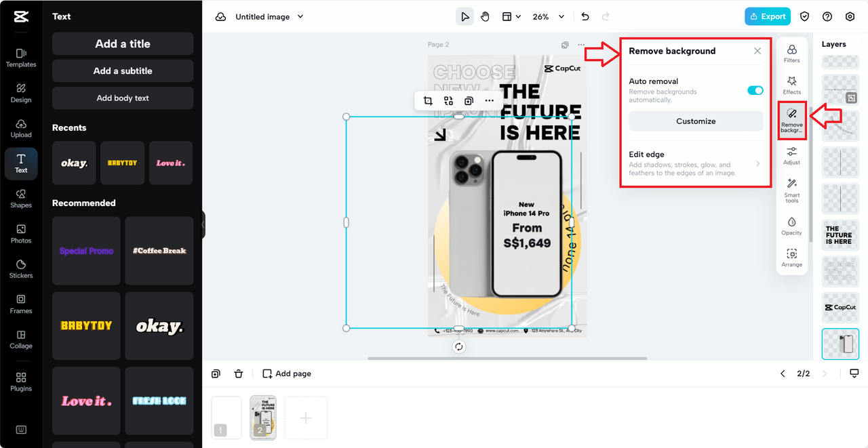Screen dimensions: 868x448
Task: Select the hand pan tool
Action: [486, 17]
